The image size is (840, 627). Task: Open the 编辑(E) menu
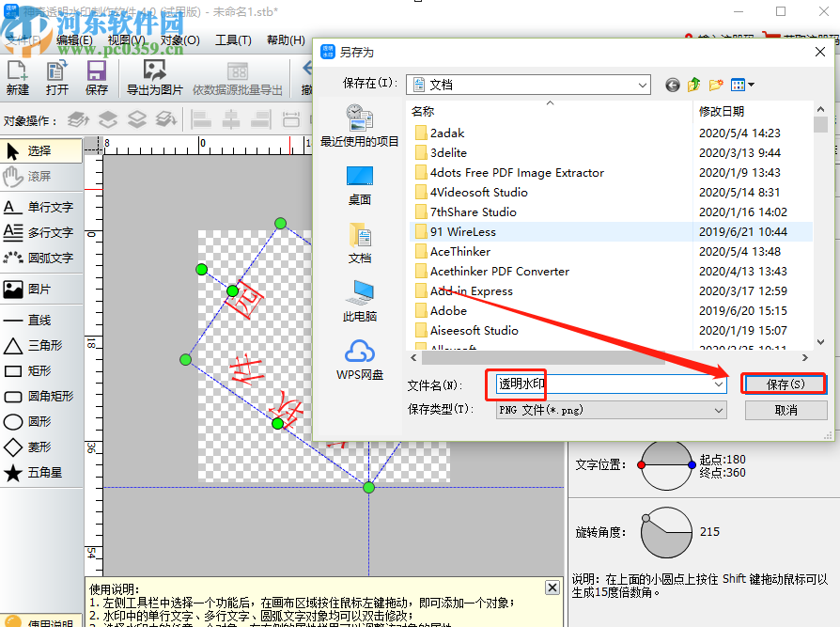[74, 40]
